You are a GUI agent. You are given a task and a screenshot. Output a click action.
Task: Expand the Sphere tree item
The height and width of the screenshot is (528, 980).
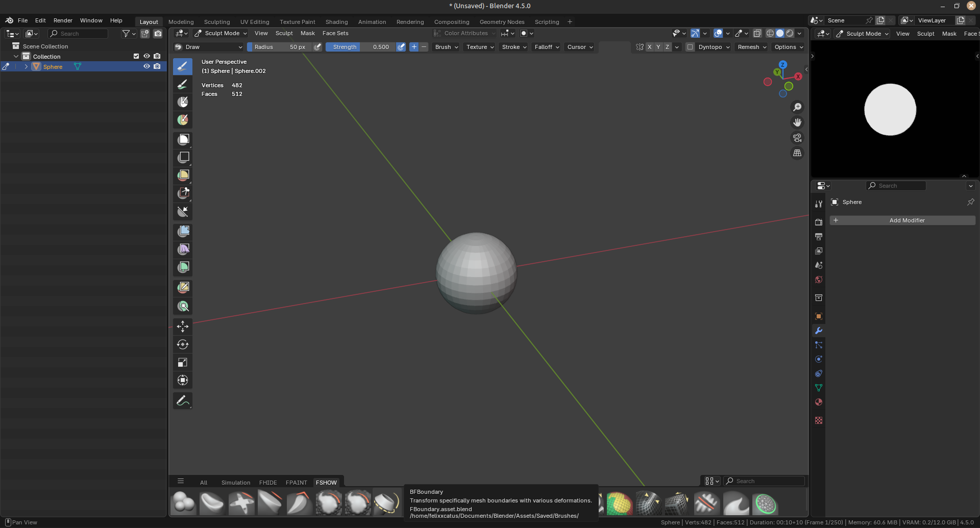[x=26, y=67]
